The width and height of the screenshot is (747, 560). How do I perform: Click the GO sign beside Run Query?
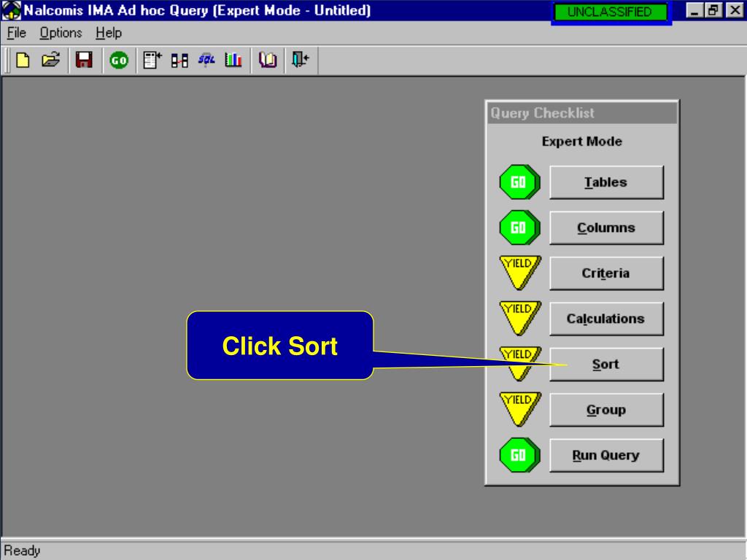click(519, 455)
